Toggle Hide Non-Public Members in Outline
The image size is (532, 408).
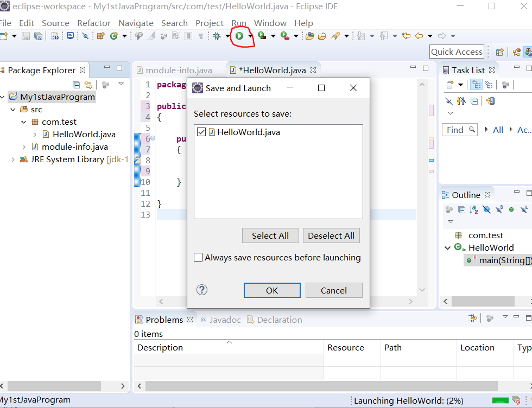point(511,209)
